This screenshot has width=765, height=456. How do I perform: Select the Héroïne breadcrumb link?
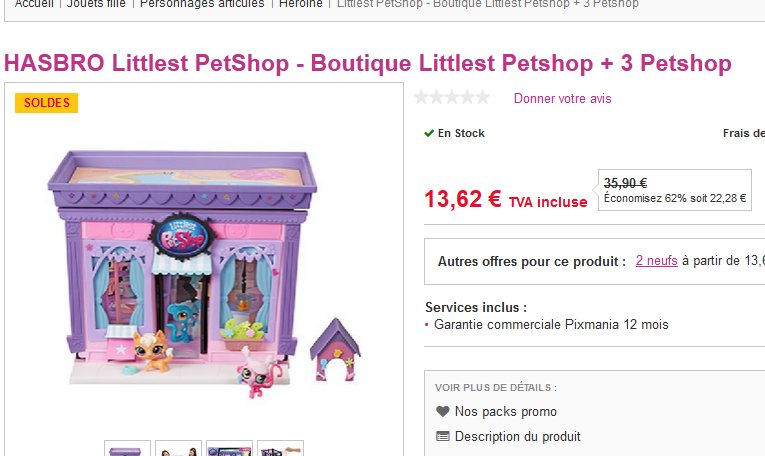tap(301, 4)
